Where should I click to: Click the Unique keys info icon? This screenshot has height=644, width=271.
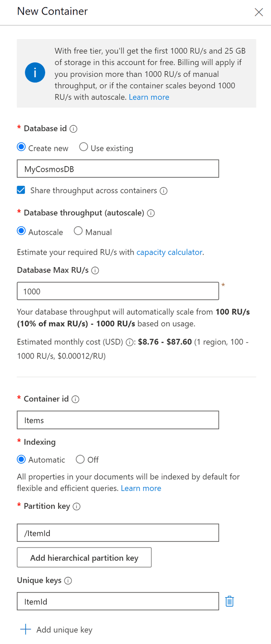(x=68, y=580)
